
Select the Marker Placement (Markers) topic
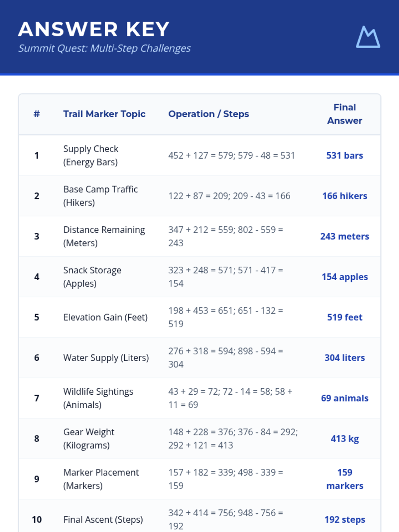101,479
